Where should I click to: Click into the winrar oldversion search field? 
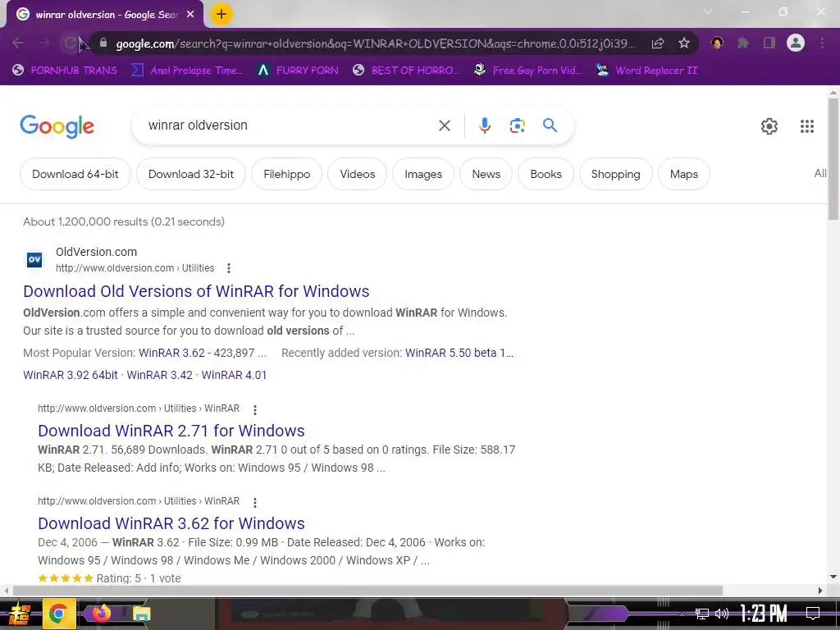pos(290,126)
